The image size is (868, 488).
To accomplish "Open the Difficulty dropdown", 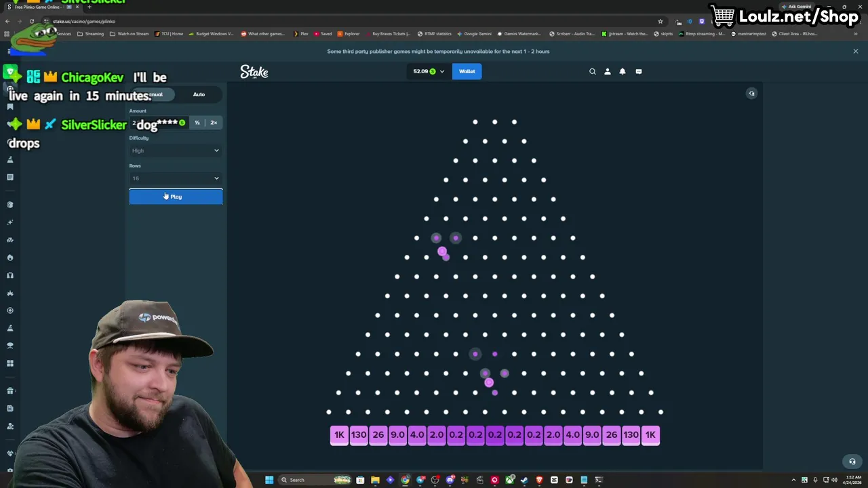I will click(176, 150).
